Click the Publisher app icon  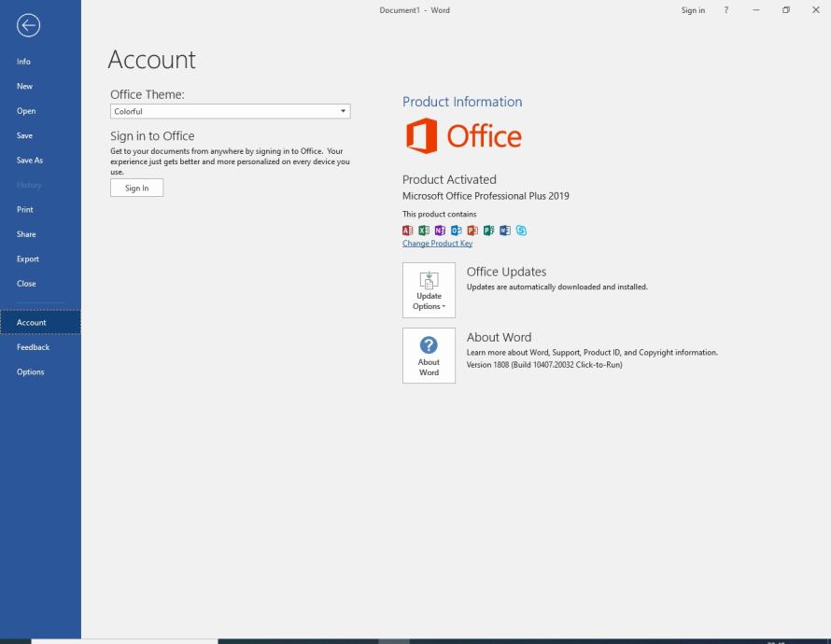pos(488,231)
